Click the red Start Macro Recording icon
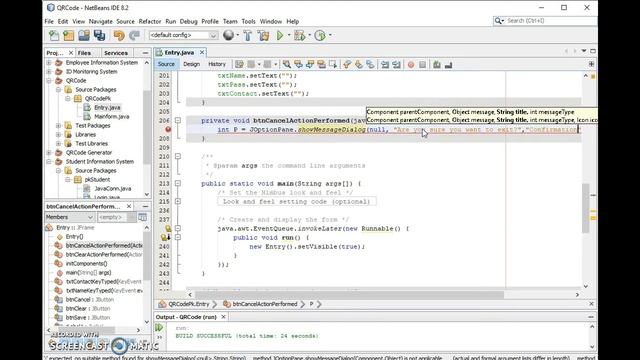Screen dimensions: 640x360 (x=411, y=64)
